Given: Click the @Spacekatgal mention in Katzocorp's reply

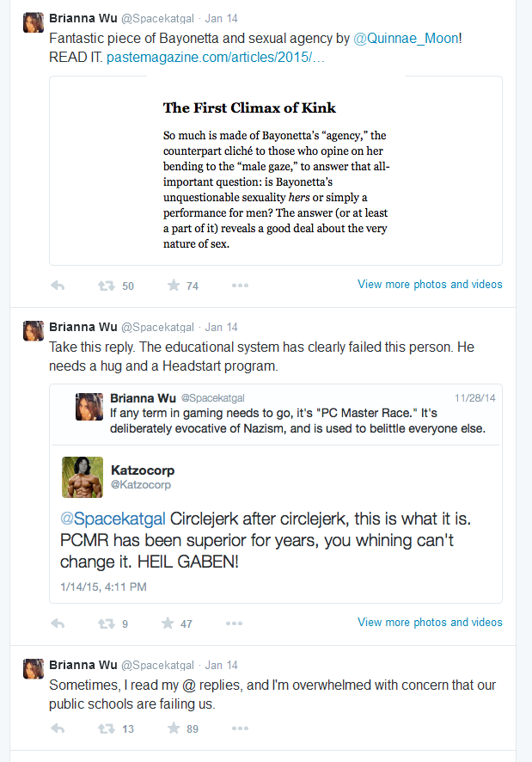Looking at the screenshot, I should coord(113,519).
